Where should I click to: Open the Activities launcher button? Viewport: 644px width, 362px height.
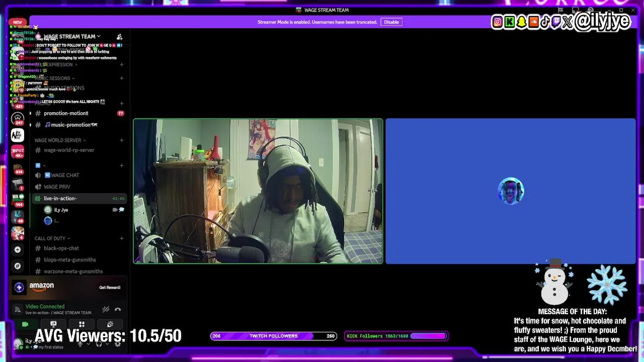pos(82,324)
